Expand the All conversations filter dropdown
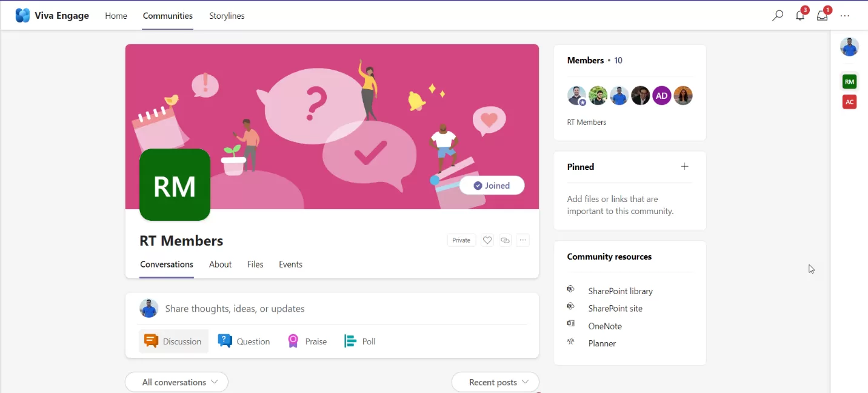 pyautogui.click(x=176, y=382)
